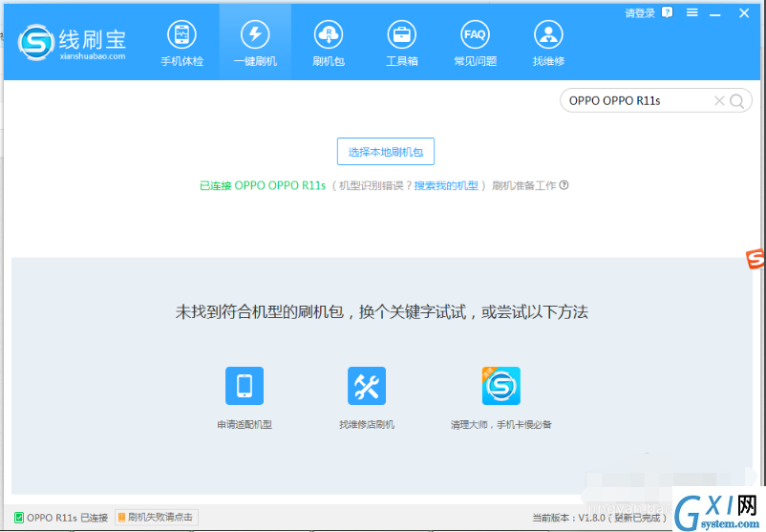Click the magnifier search icon
Viewport: 766px width, 532px height.
click(x=736, y=101)
